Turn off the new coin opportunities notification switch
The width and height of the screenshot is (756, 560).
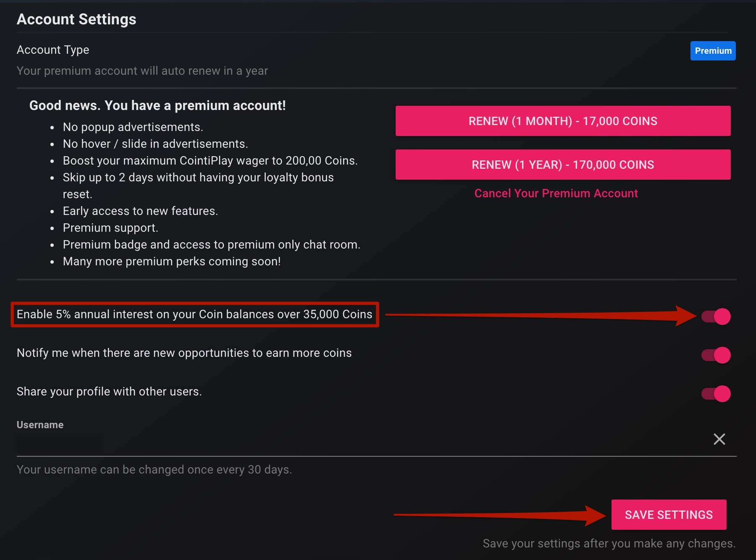716,355
